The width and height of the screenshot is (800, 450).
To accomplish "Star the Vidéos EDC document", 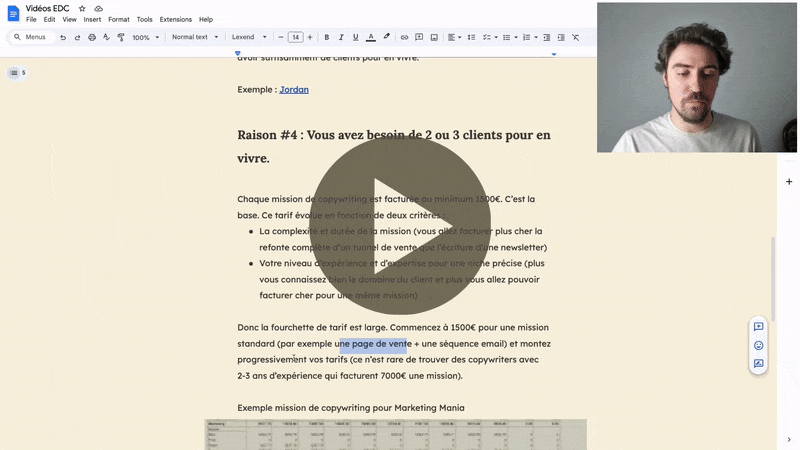I will pyautogui.click(x=82, y=8).
